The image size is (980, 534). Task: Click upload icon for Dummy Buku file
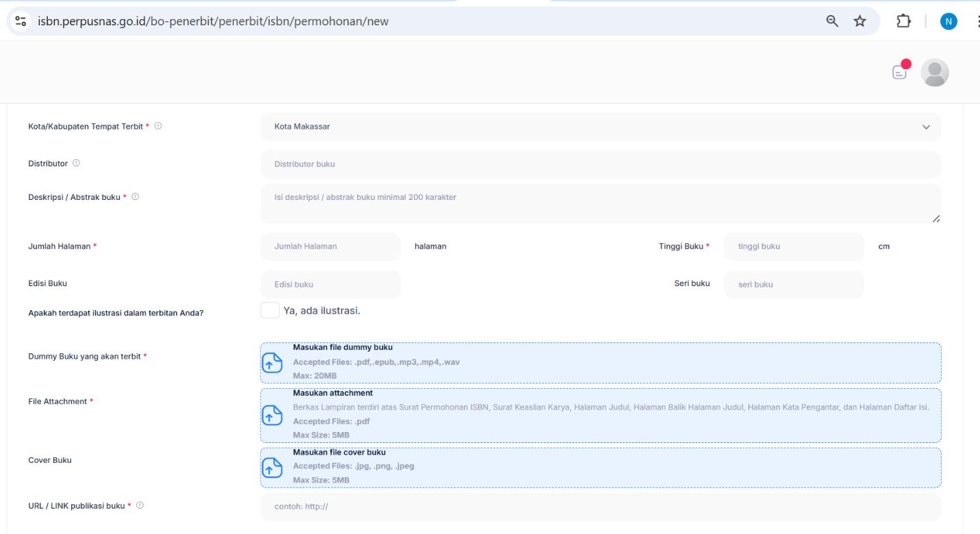[x=272, y=363]
